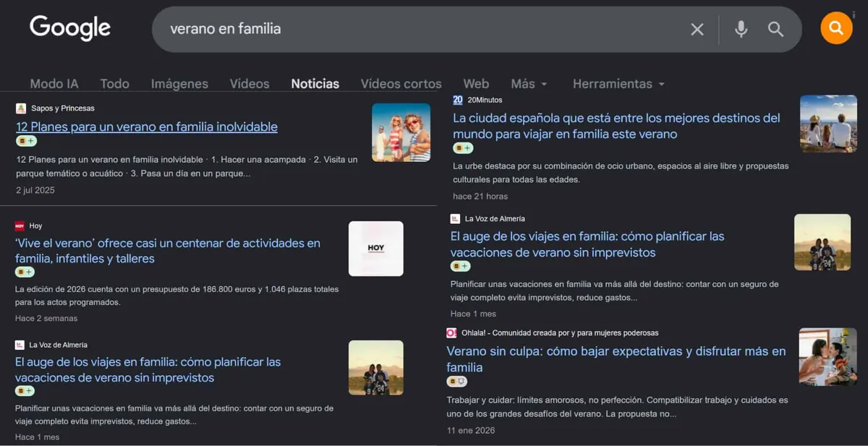Screen dimensions: 868x446
Task: Open '12 Planes para un verano en familia inolvidable'
Action: (147, 126)
